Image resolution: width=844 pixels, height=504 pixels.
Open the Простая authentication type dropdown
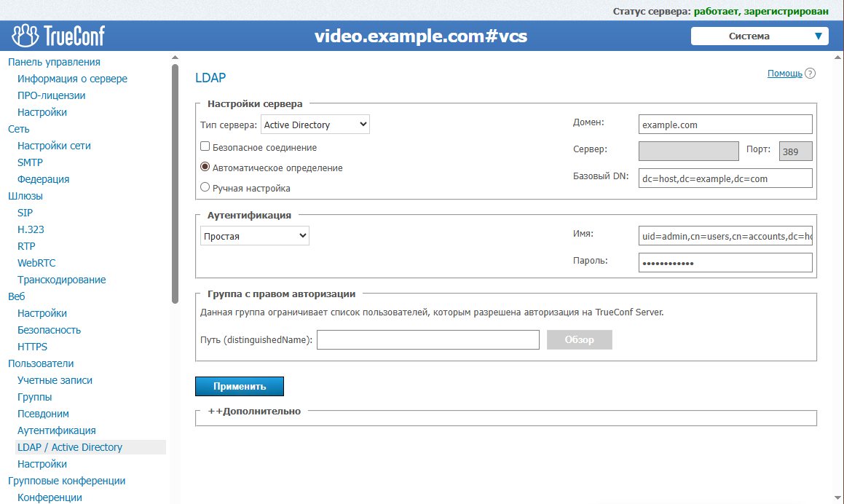[x=254, y=236]
